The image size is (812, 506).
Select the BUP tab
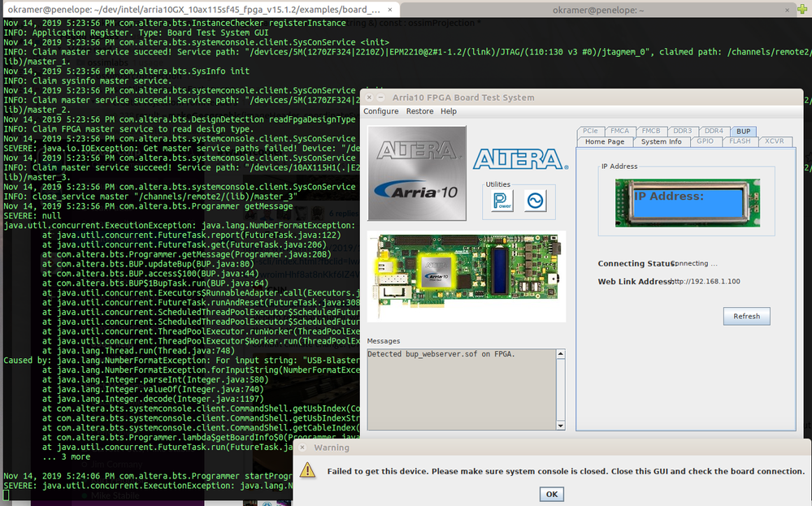coord(742,131)
